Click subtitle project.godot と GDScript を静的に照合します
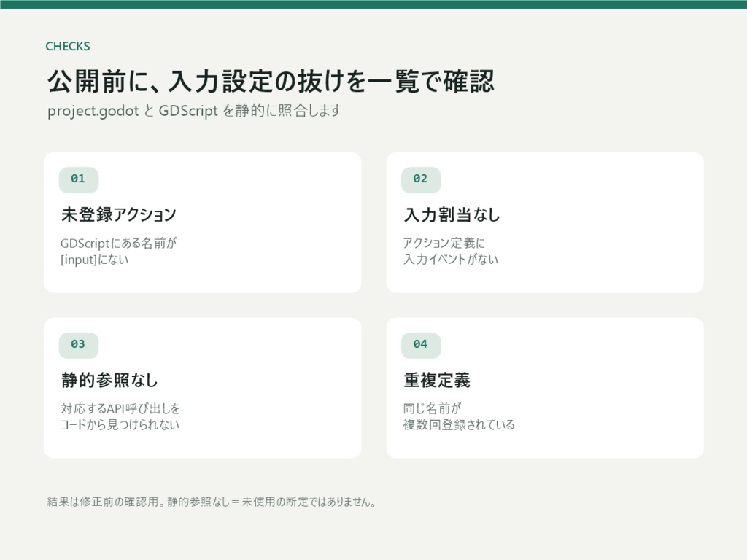The image size is (747, 560). [x=194, y=111]
